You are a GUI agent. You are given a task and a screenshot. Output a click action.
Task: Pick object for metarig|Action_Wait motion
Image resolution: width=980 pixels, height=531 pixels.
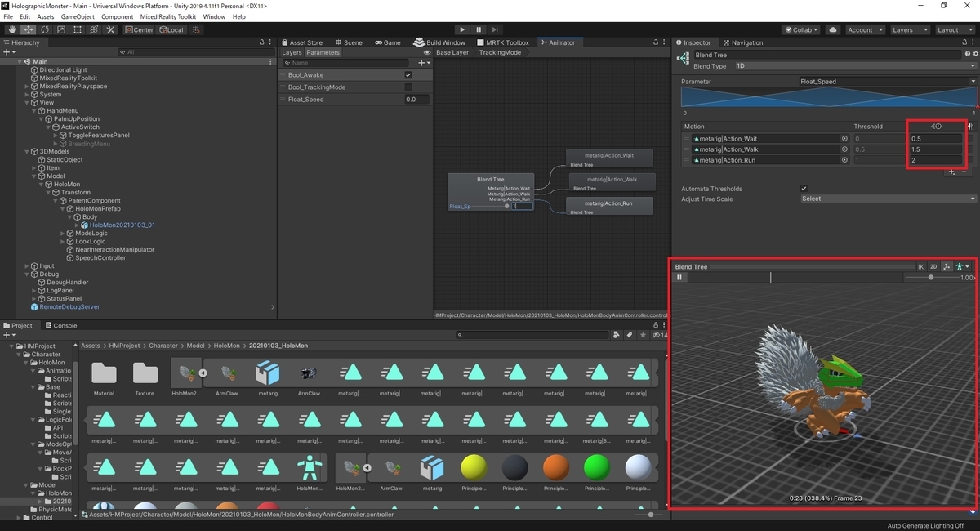[844, 139]
